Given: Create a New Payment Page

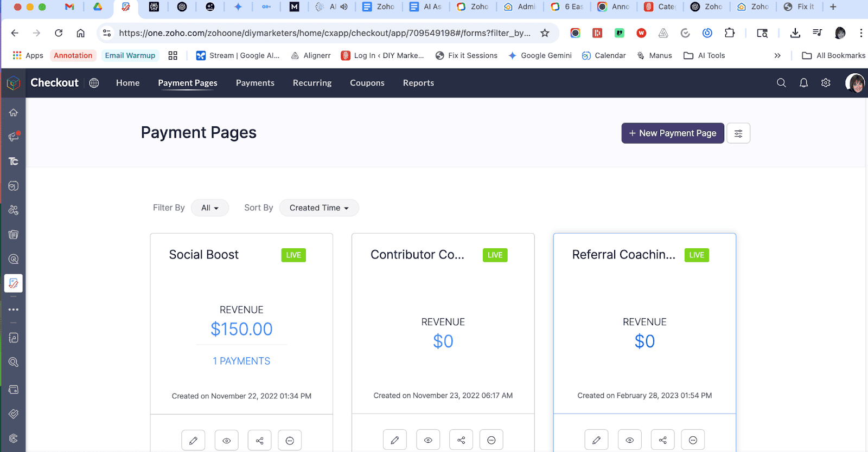Looking at the screenshot, I should click(x=673, y=133).
